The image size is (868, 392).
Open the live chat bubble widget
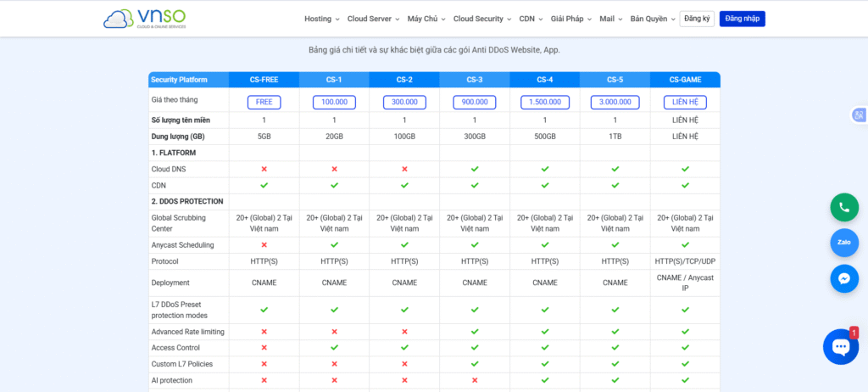(840, 346)
